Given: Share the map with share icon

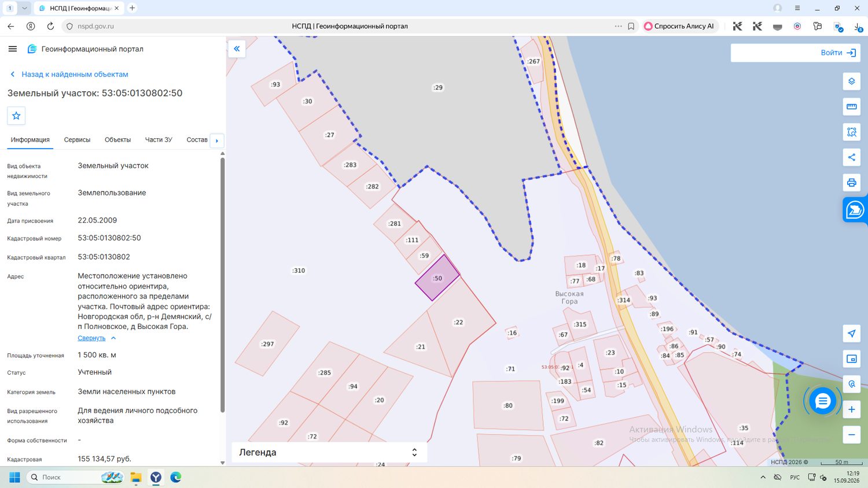Looking at the screenshot, I should click(851, 157).
